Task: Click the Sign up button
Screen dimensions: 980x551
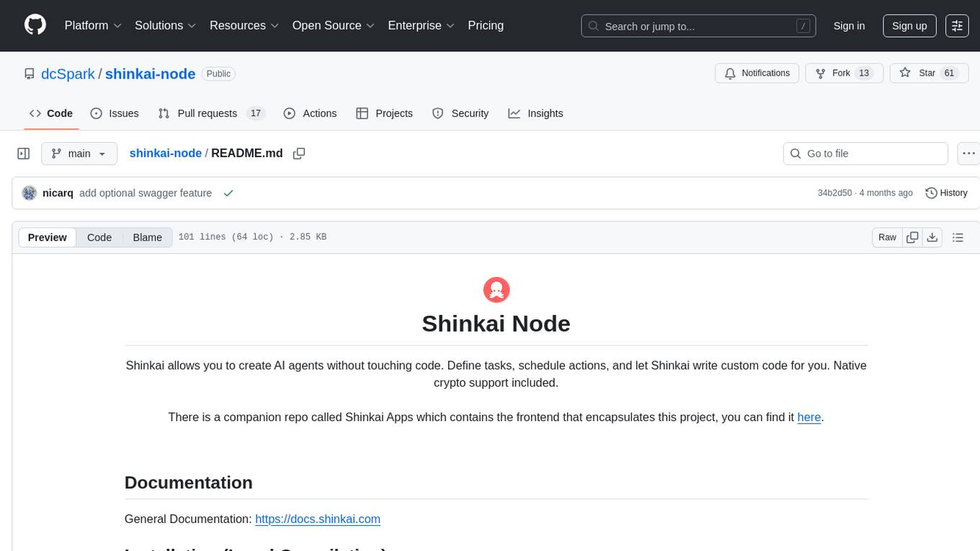Action: click(x=909, y=26)
